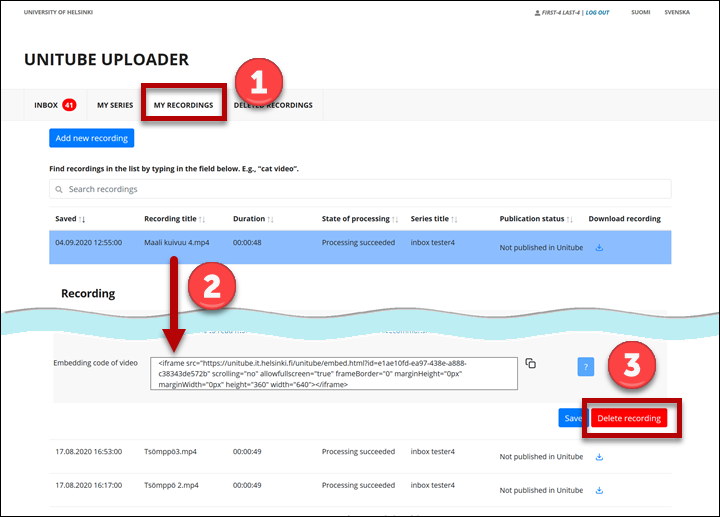720x517 pixels.
Task: Sort by Series title arrows
Action: click(x=454, y=219)
